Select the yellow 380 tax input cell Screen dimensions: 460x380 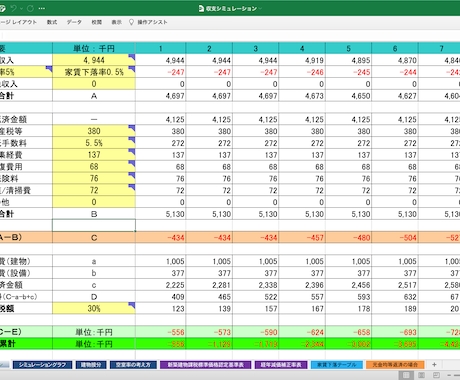tap(94, 131)
